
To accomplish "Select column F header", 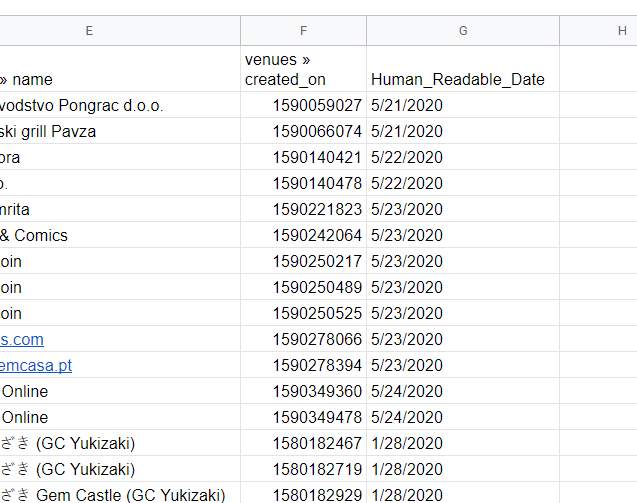I will (x=303, y=30).
